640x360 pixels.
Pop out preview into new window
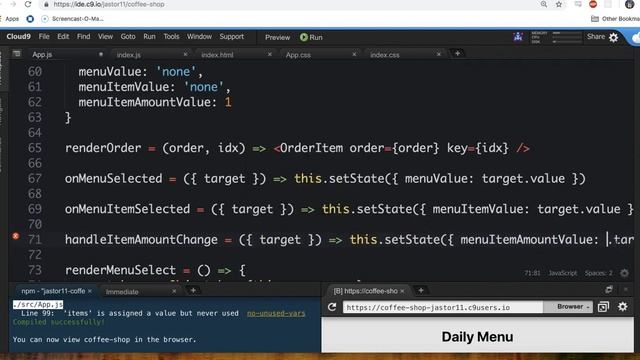(x=603, y=307)
